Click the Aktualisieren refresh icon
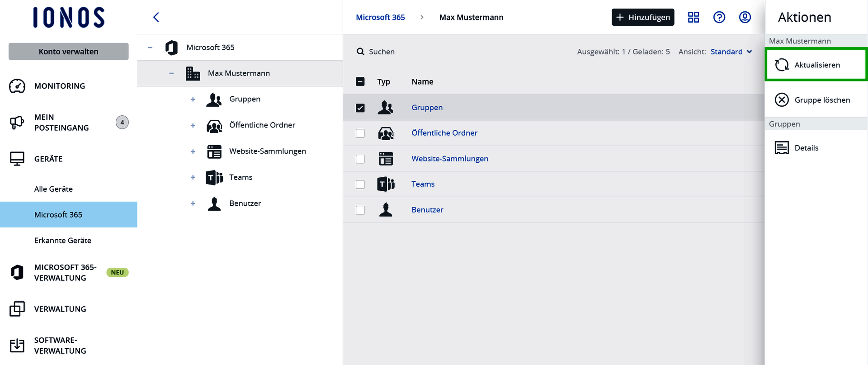868x365 pixels. pyautogui.click(x=782, y=65)
